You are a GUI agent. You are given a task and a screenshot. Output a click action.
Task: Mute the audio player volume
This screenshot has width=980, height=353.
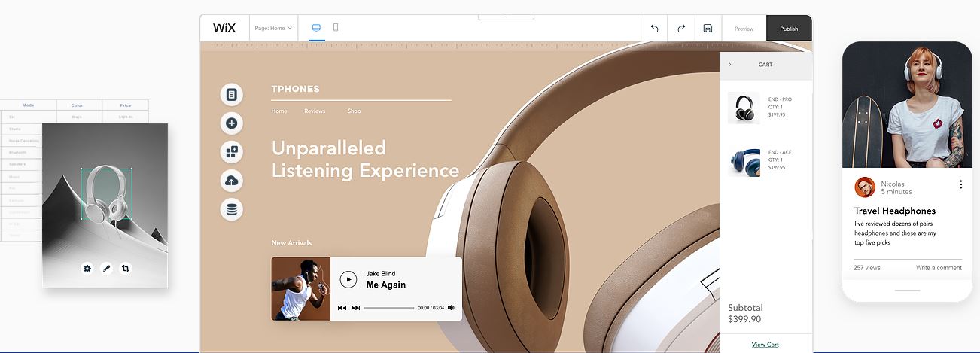451,308
